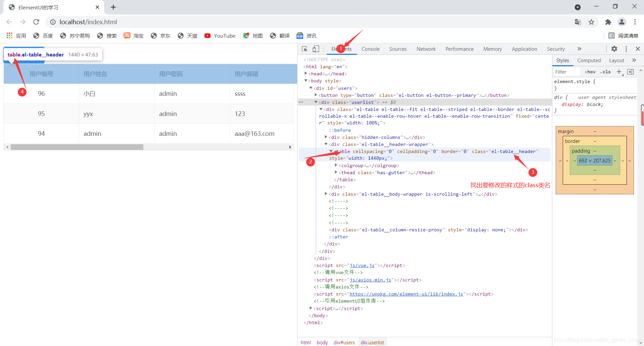Image resolution: width=644 pixels, height=346 pixels.
Task: Open the unpkg element-ui index.js link
Action: pyautogui.click(x=406, y=294)
